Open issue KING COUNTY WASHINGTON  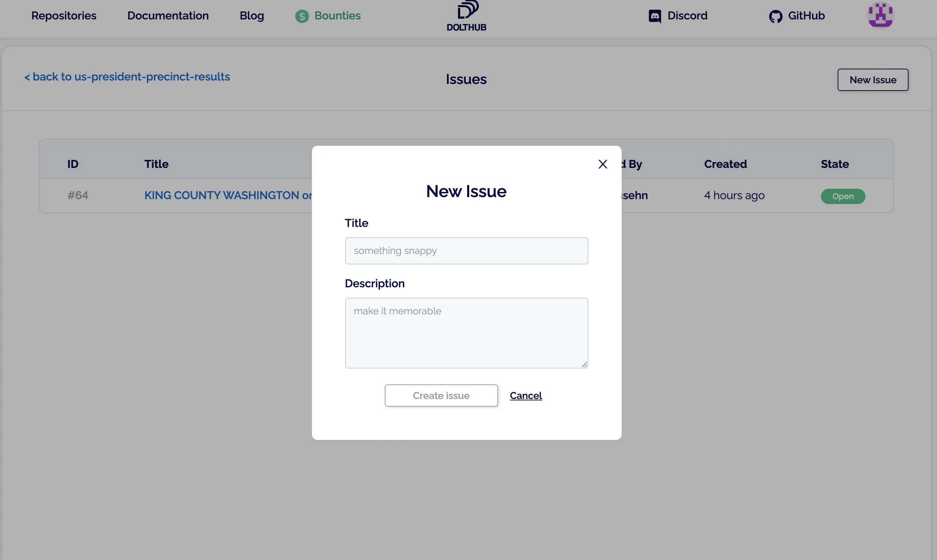point(226,195)
